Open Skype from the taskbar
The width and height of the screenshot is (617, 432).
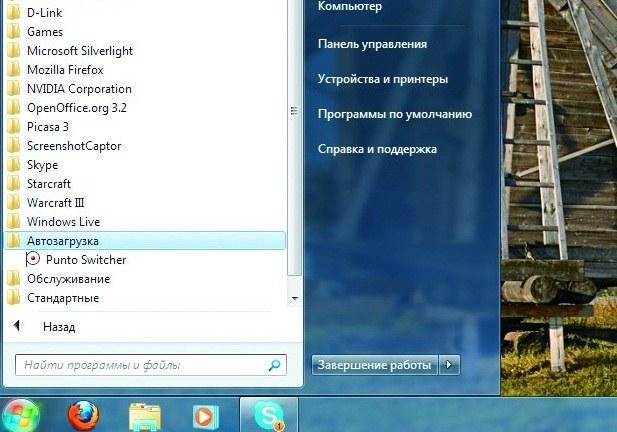[268, 415]
